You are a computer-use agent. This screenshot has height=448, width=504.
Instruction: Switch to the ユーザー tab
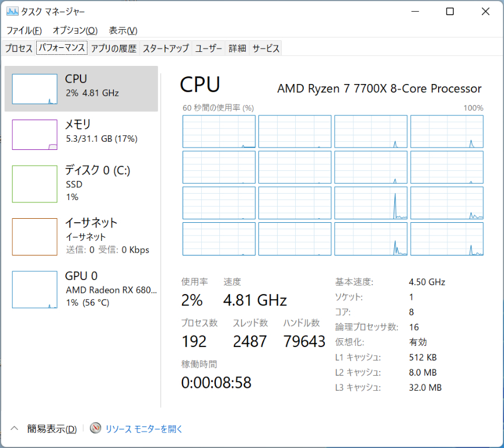coord(208,48)
